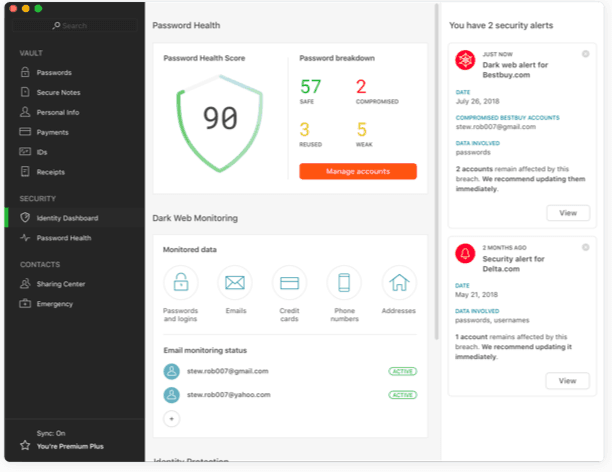Click the orange Manage accounts button
Viewport: 612px width, 472px height.
tap(357, 171)
